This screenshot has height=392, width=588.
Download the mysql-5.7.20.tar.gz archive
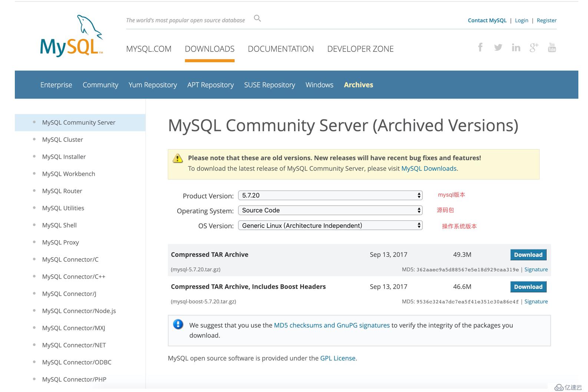(x=528, y=255)
